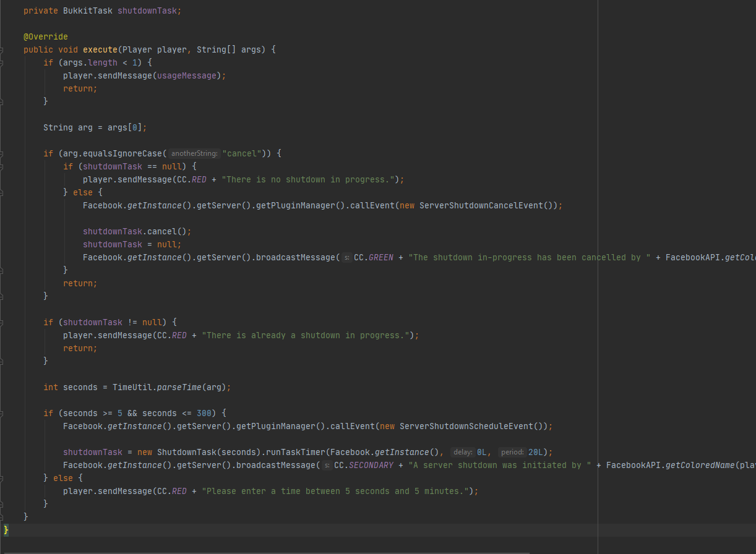Place cursor at the final closing brace
Screen dimensions: 756x554
6,530
